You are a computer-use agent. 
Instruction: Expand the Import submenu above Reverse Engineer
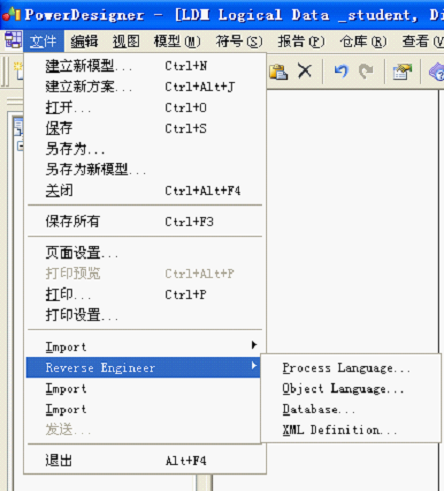coord(145,347)
